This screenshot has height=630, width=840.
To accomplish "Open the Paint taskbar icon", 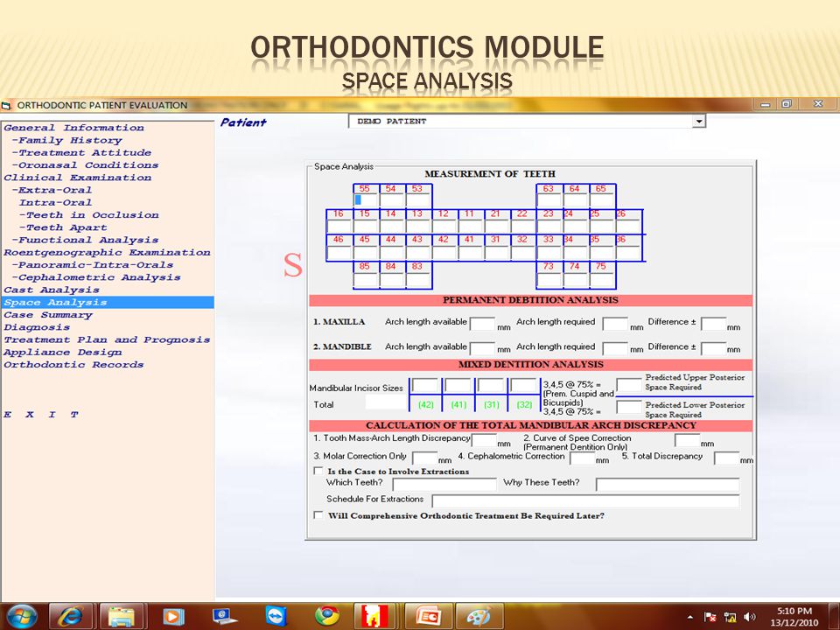I will [479, 616].
